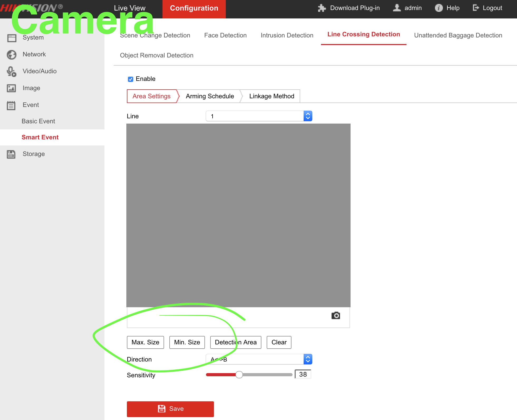Select the Video/Audio icon
The height and width of the screenshot is (420, 517).
click(11, 71)
